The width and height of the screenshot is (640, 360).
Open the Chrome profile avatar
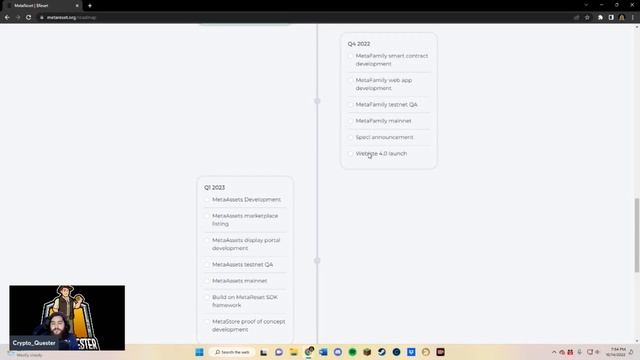622,18
